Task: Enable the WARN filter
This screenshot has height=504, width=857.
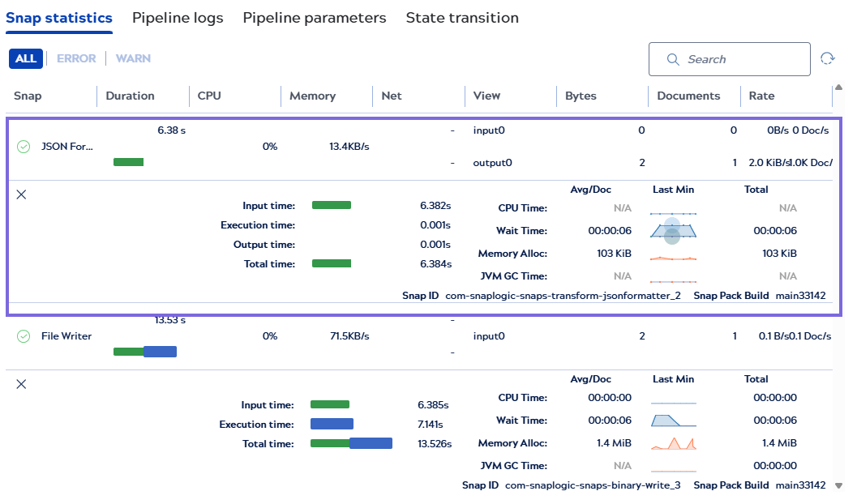Action: (132, 58)
